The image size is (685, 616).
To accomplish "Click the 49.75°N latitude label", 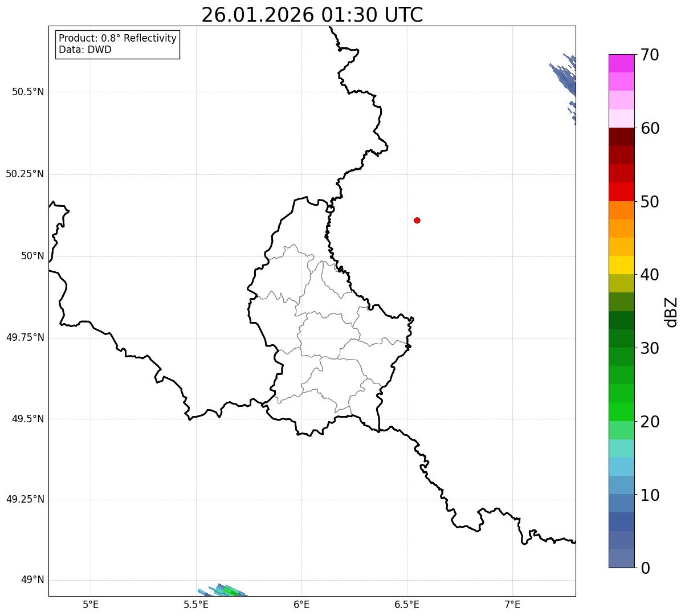I will [x=25, y=337].
